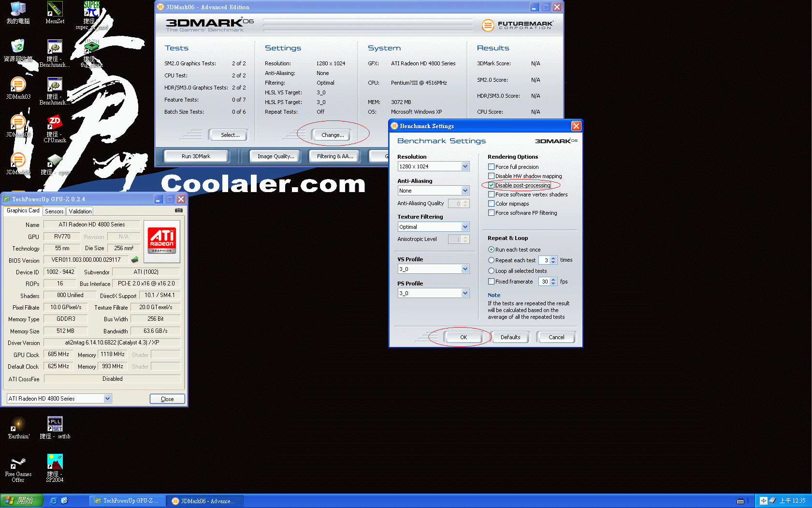The image size is (812, 508).
Task: Confirm Benchmark Settings with OK
Action: tap(464, 337)
